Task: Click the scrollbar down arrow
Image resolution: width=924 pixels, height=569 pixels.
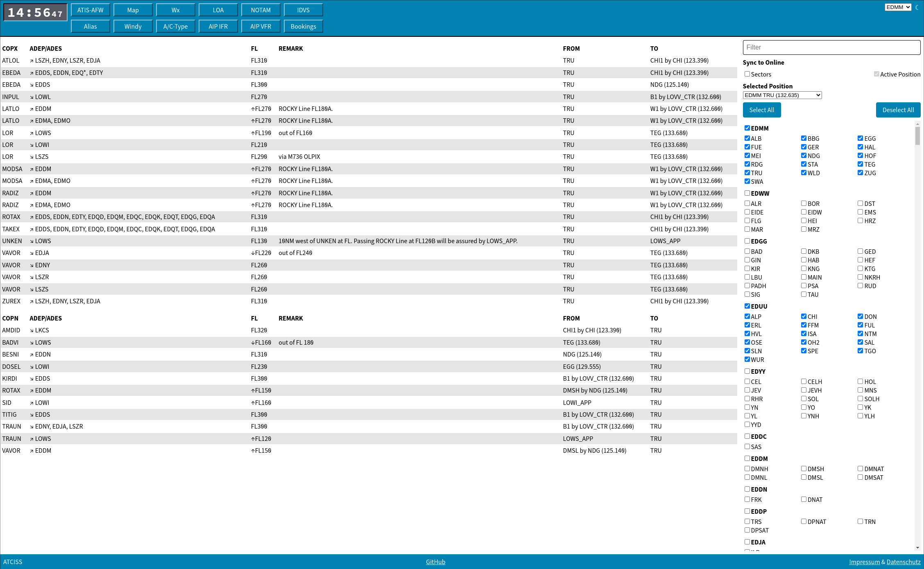Action: pyautogui.click(x=917, y=548)
